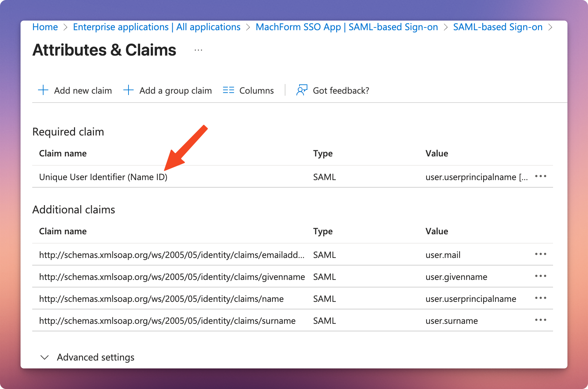The height and width of the screenshot is (389, 588).
Task: Click the plus icon for Add a group claim
Action: tap(128, 90)
